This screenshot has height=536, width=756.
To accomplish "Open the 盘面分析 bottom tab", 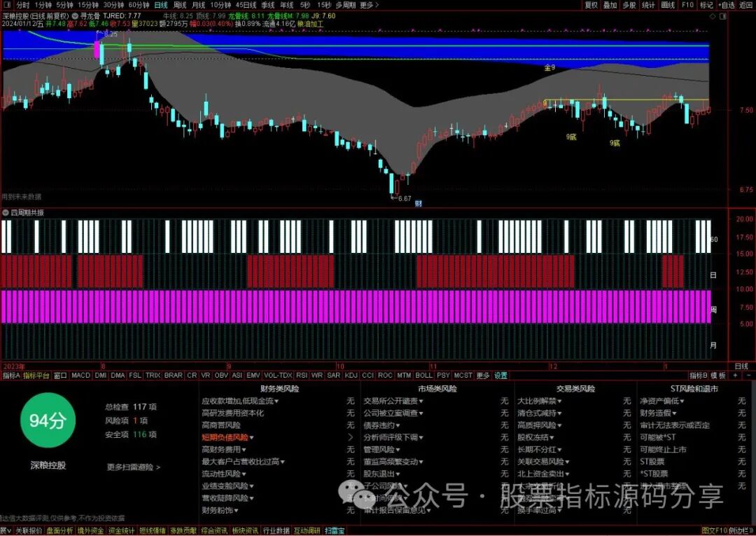I will point(59,530).
